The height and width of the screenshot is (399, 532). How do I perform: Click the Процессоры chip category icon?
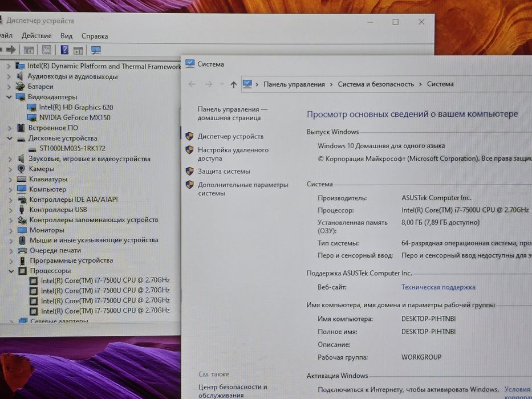(x=23, y=271)
